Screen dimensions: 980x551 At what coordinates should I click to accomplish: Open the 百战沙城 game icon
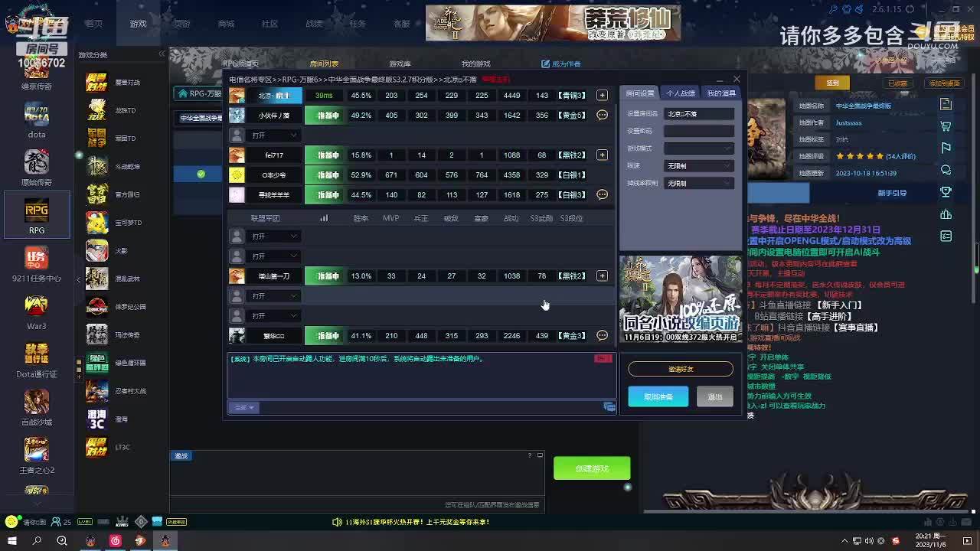tap(36, 408)
